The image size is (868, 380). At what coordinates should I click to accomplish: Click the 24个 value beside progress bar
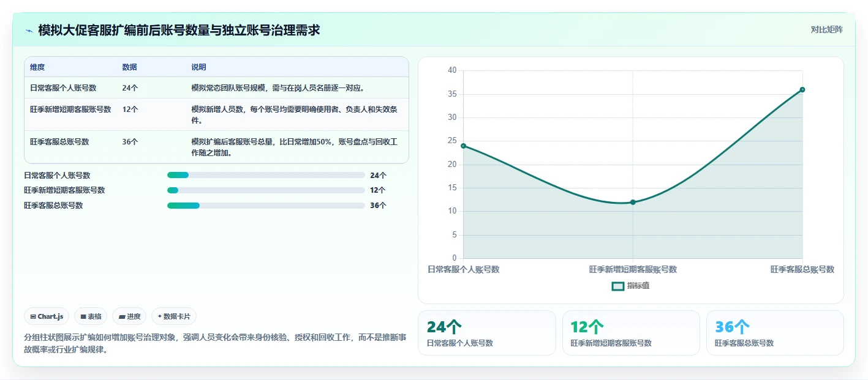378,175
